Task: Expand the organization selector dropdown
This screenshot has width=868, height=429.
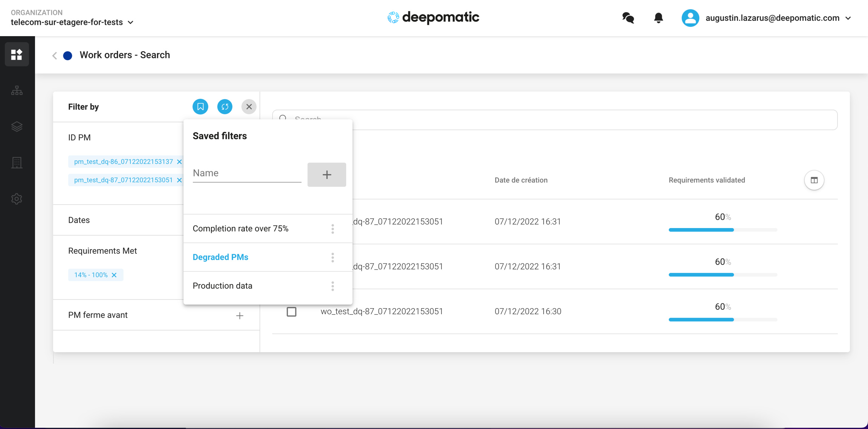Action: coord(130,23)
